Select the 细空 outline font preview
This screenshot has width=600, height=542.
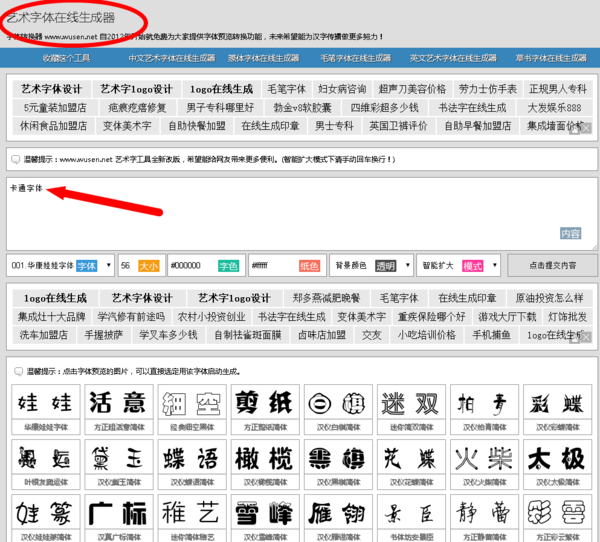tap(192, 410)
